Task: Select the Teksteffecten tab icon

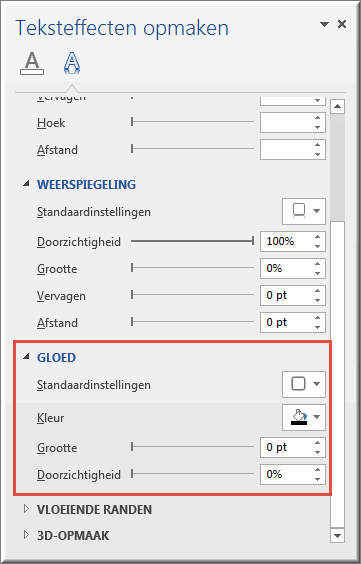Action: (x=72, y=63)
